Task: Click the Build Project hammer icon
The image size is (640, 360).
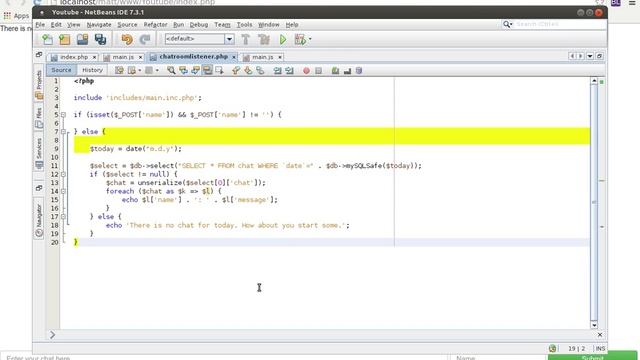Action: coord(246,40)
